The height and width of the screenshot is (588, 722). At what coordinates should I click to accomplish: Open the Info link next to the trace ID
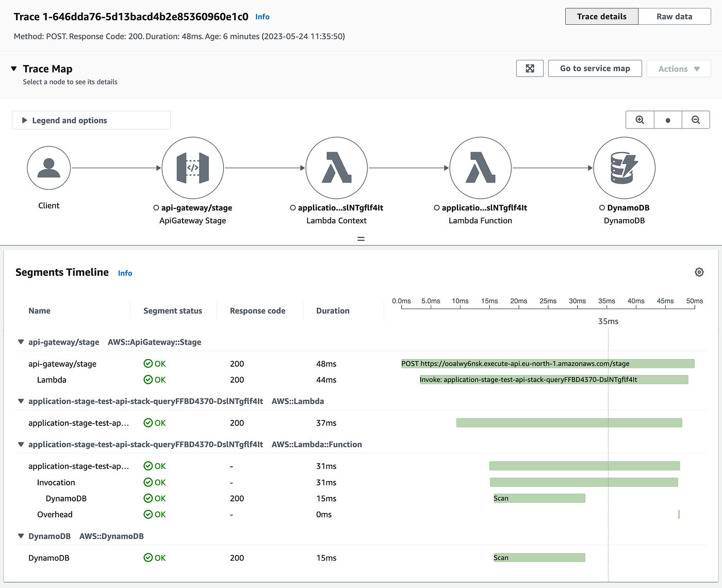pyautogui.click(x=262, y=17)
